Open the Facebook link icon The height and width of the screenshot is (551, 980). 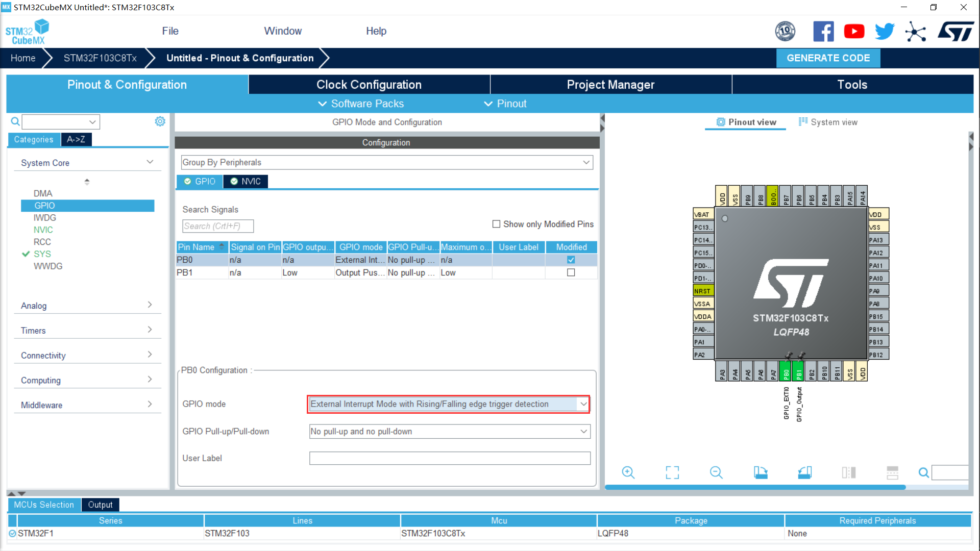tap(823, 32)
